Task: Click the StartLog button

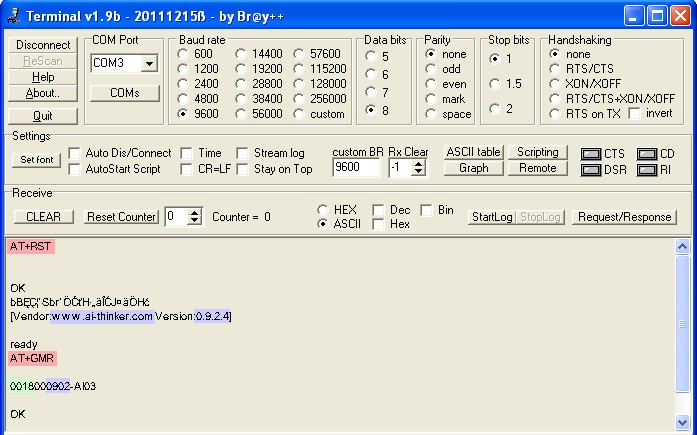Action: pos(491,217)
